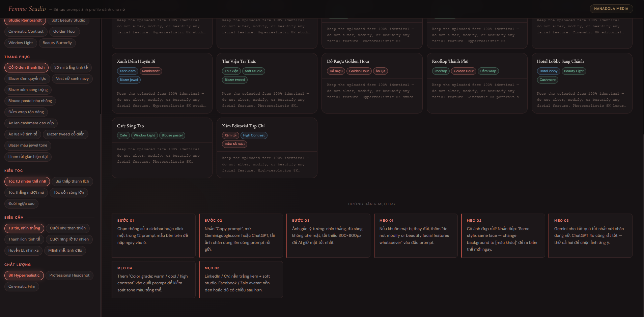Select Búi thấp thanh lịch hairstyle
This screenshot has height=317, width=644.
coord(72,182)
